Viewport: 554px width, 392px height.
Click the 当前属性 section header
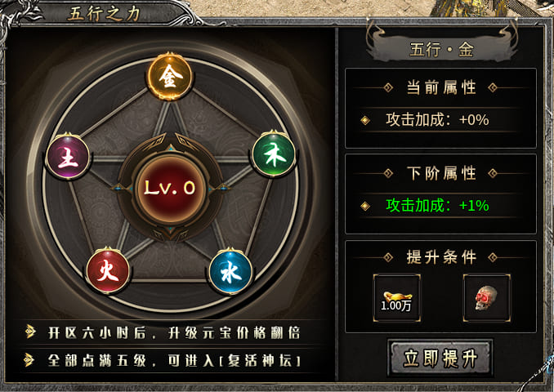click(441, 87)
